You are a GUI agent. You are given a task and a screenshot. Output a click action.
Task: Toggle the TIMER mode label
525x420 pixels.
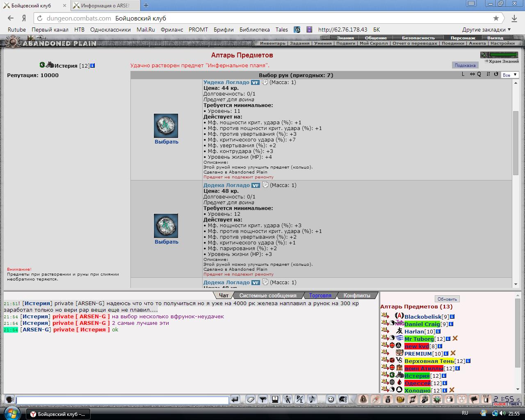pos(514,404)
